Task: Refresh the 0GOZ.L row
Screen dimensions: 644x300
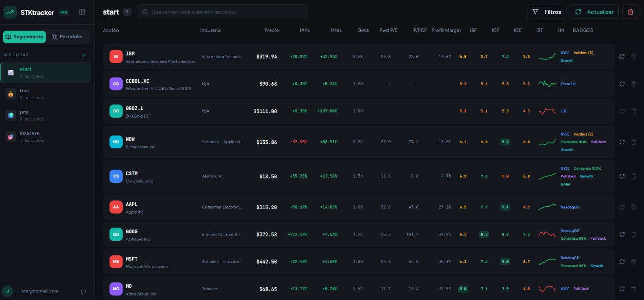Action: click(622, 111)
